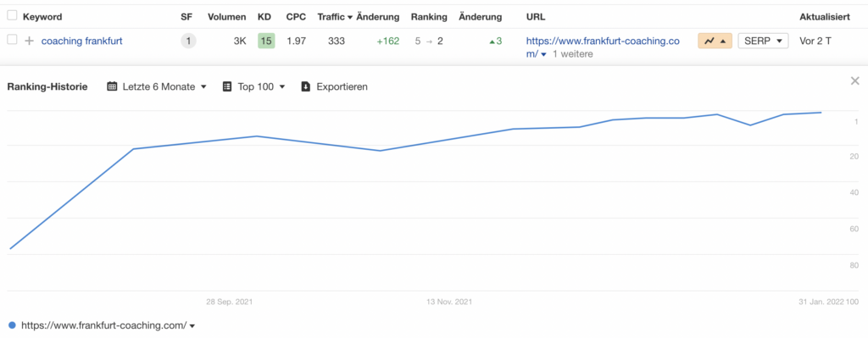Click the blue legend dot for frankfurt-coaching.com
This screenshot has width=868, height=338.
[12, 325]
